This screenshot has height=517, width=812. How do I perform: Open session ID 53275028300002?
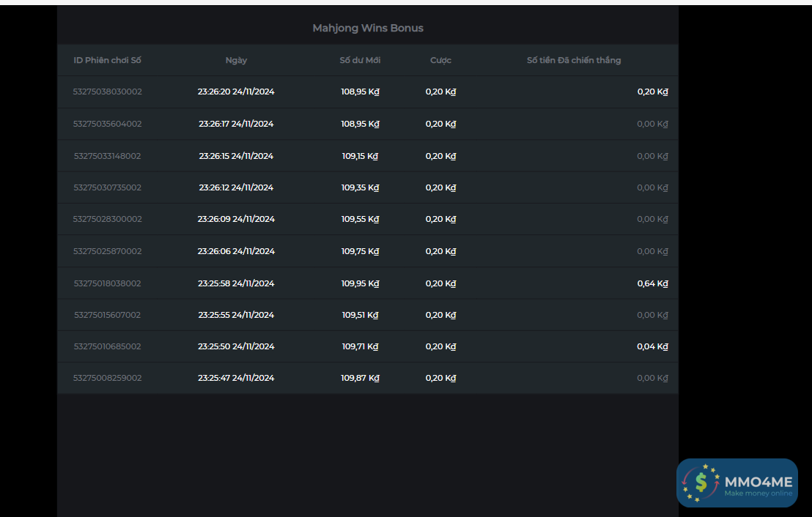[x=107, y=219]
